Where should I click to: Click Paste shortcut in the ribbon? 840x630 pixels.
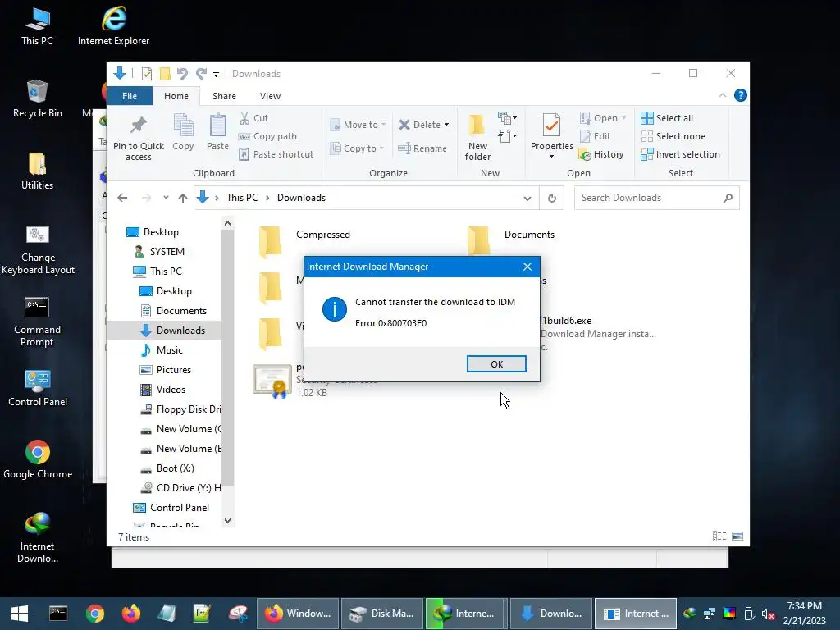[276, 154]
